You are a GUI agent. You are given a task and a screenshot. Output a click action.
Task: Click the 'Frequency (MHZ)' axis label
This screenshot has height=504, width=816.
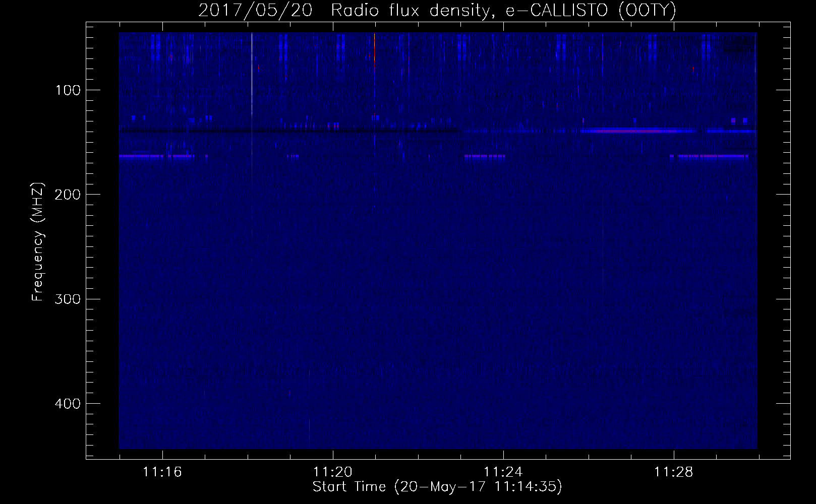click(x=38, y=242)
